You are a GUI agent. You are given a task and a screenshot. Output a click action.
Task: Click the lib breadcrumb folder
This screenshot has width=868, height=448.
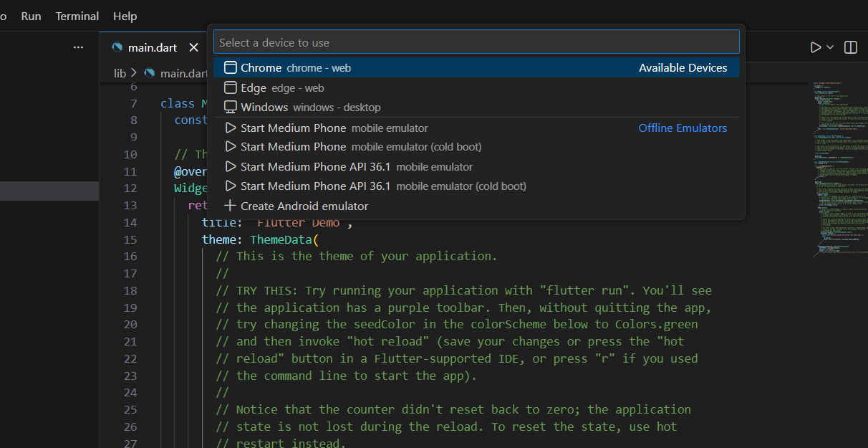(120, 73)
